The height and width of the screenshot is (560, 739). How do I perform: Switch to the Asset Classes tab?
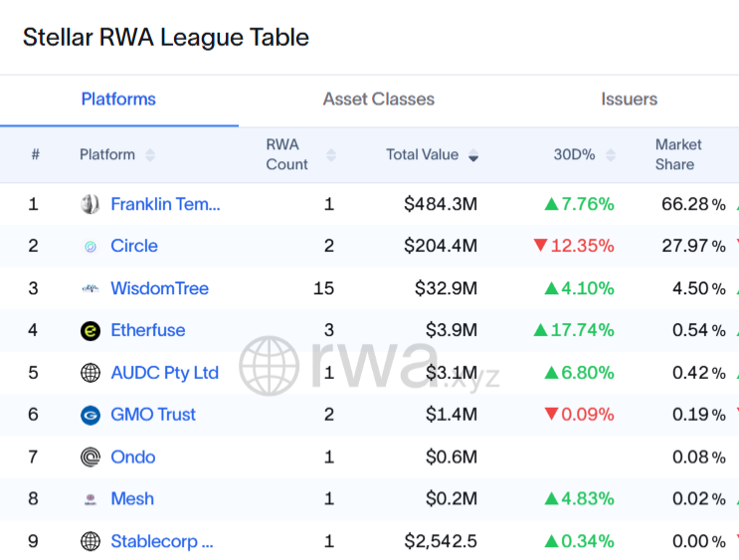coord(378,99)
